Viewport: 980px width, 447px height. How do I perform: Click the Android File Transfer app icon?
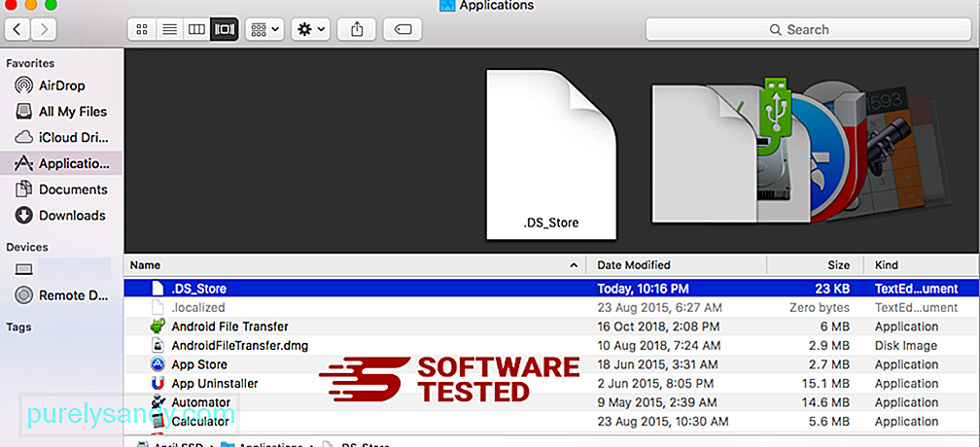[158, 326]
